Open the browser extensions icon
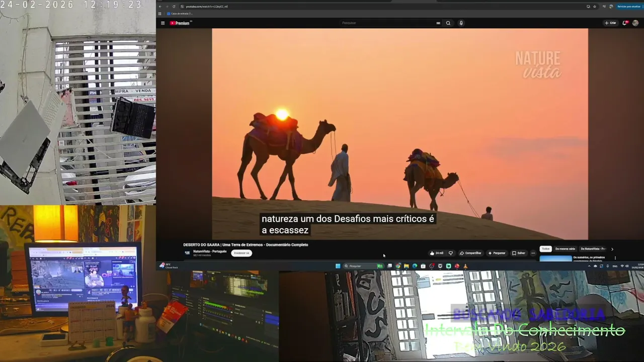This screenshot has width=644, height=362. coord(604,7)
